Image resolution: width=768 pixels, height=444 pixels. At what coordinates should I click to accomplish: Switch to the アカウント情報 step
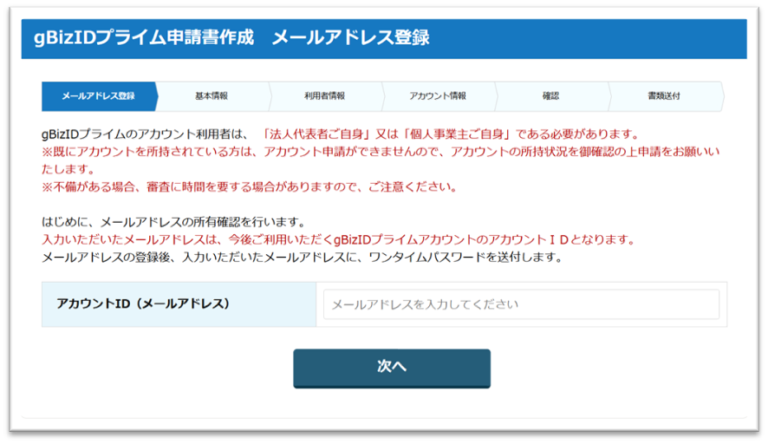pos(437,96)
